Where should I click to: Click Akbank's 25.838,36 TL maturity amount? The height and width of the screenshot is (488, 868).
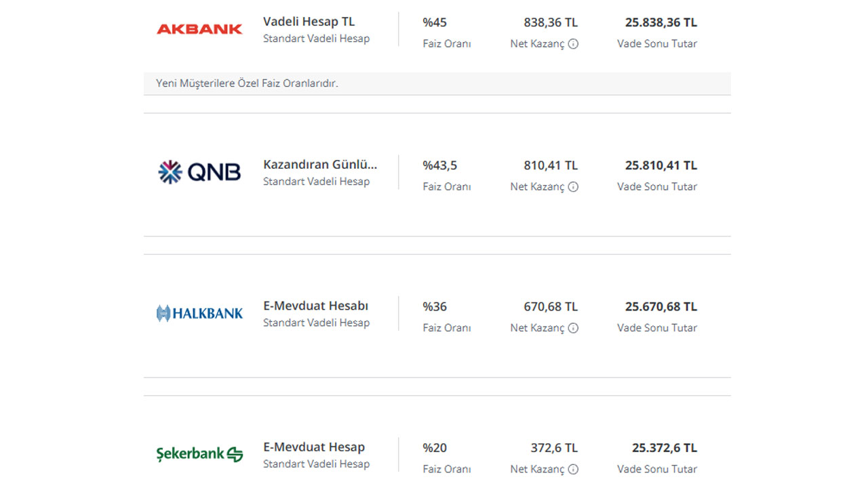661,22
